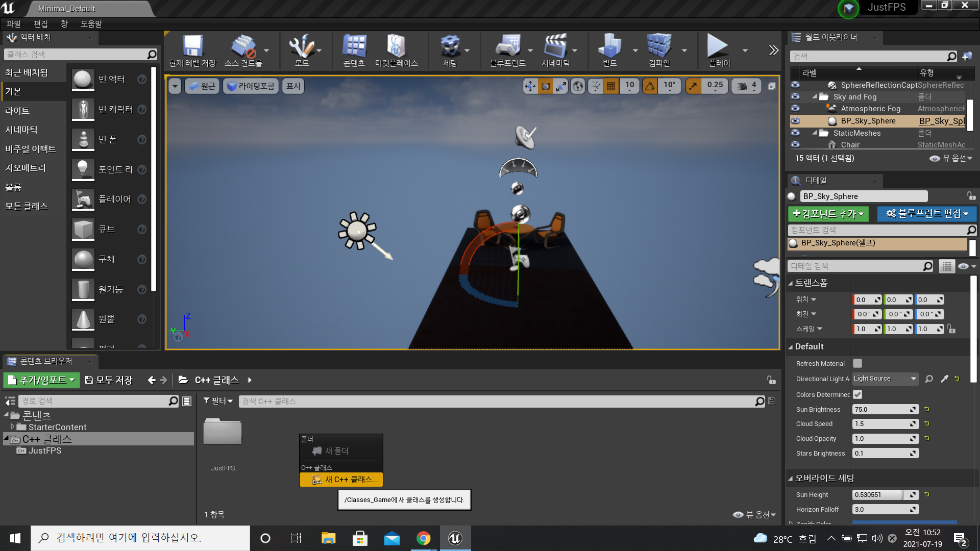
Task: Enable the Refresh Material checkbox
Action: click(x=857, y=363)
